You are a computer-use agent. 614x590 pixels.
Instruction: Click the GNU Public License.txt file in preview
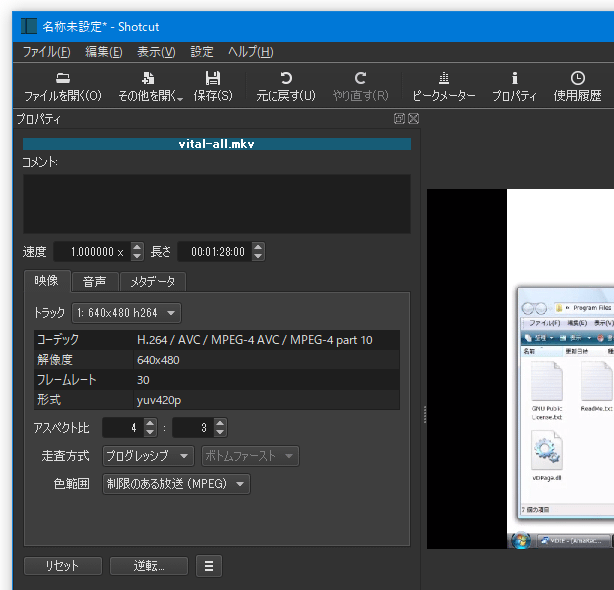click(547, 391)
